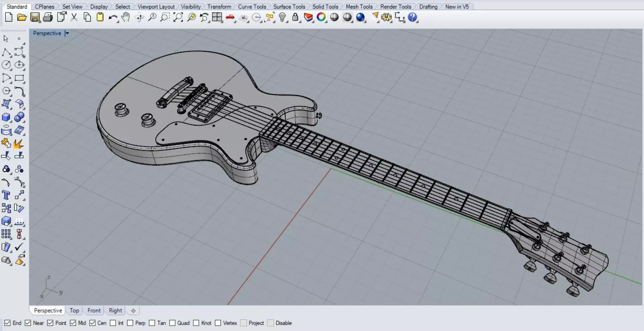Click the blue render sphere icon
The image size is (644, 331).
point(360,17)
